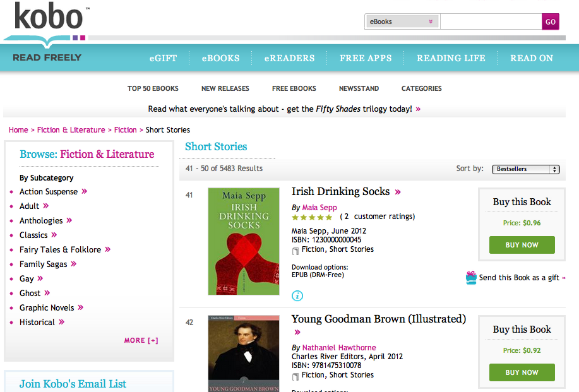Click the arrow next to Graphic Novels

81,307
